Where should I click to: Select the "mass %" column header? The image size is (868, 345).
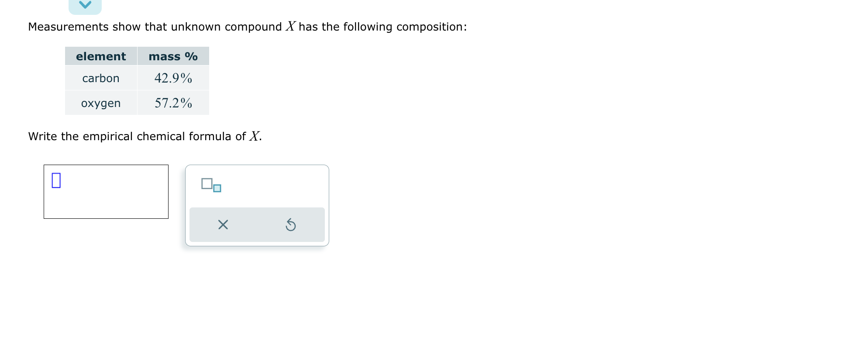(x=173, y=56)
